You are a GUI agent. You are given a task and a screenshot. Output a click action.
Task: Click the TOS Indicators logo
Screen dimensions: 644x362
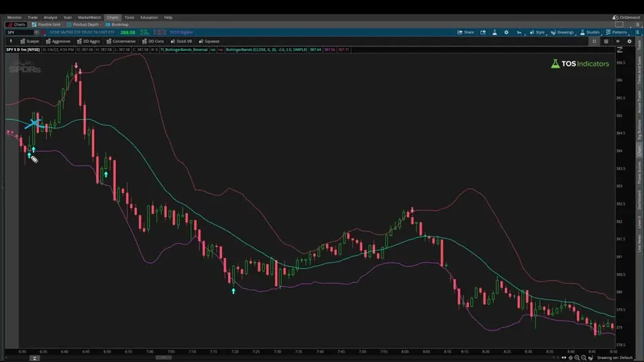coord(580,64)
